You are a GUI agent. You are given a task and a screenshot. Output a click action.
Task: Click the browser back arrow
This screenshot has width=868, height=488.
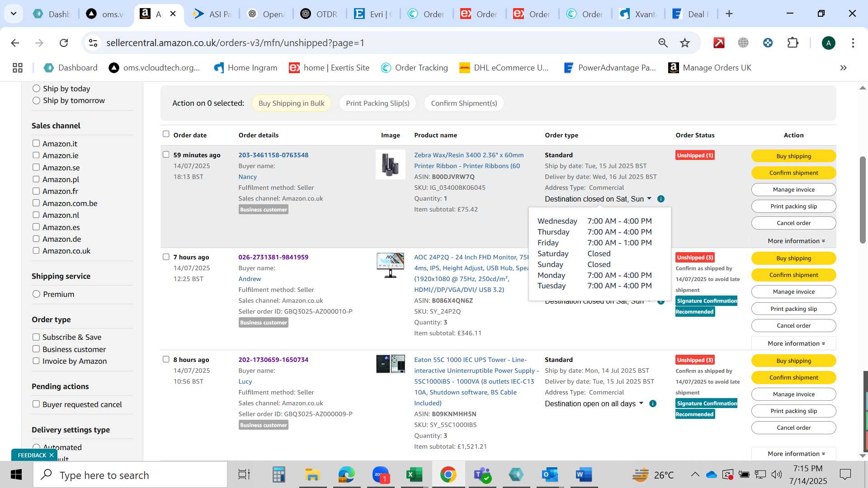(15, 43)
